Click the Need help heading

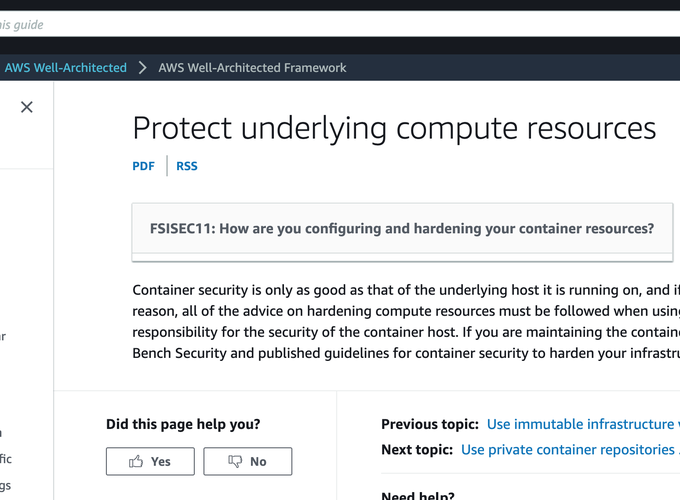pyautogui.click(x=417, y=496)
